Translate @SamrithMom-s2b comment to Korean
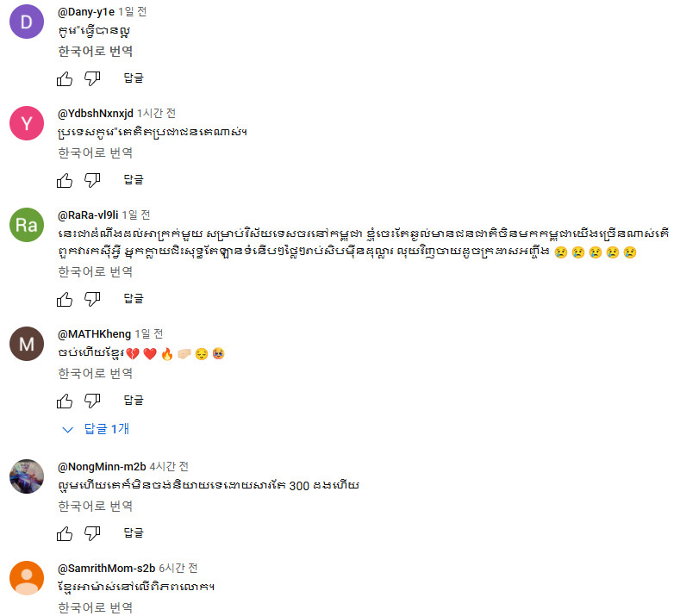680x616 pixels. (96, 607)
